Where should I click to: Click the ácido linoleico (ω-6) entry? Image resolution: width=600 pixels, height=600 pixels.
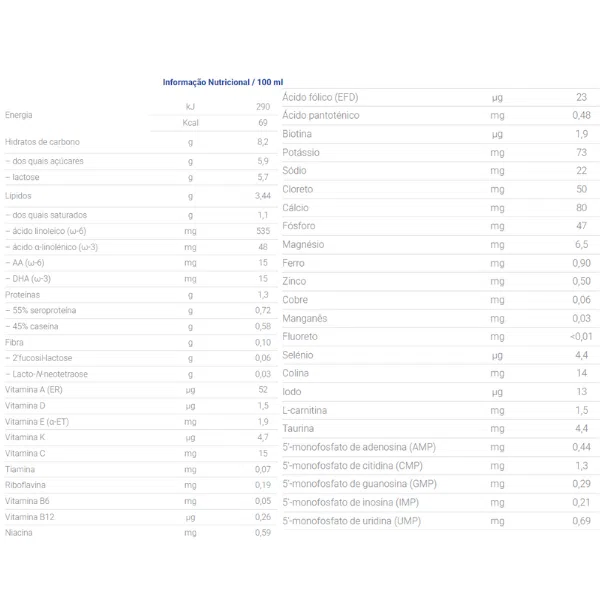pyautogui.click(x=48, y=230)
